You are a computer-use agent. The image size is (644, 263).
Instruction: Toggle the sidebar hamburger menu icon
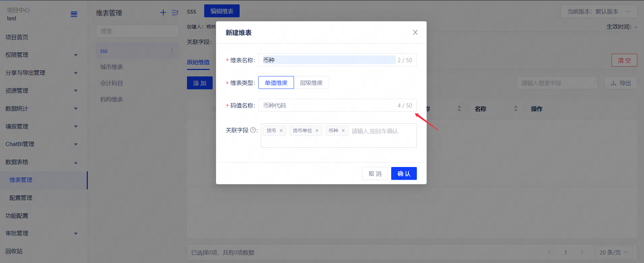coord(74,14)
